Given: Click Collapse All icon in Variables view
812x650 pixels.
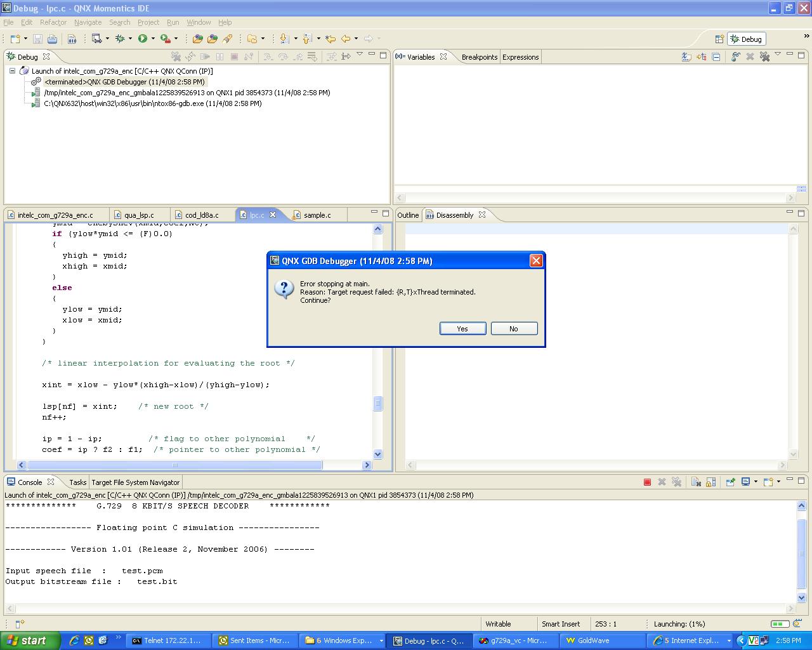Looking at the screenshot, I should (x=716, y=57).
